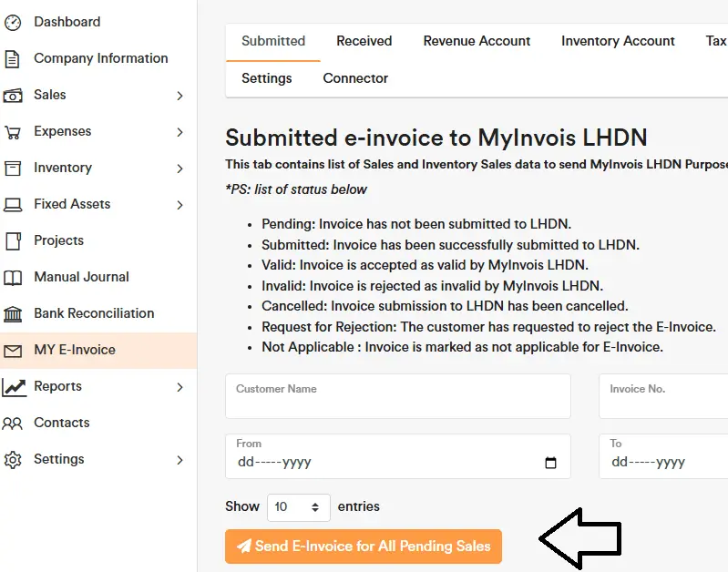The image size is (728, 572).
Task: Expand the Expenses submenu chevron
Action: click(x=179, y=132)
